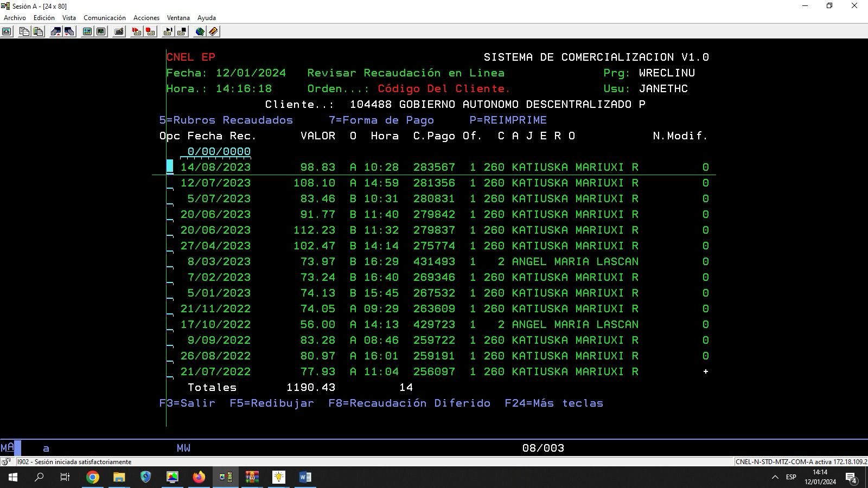Open the Acciones menu
The image size is (868, 488).
click(x=146, y=18)
